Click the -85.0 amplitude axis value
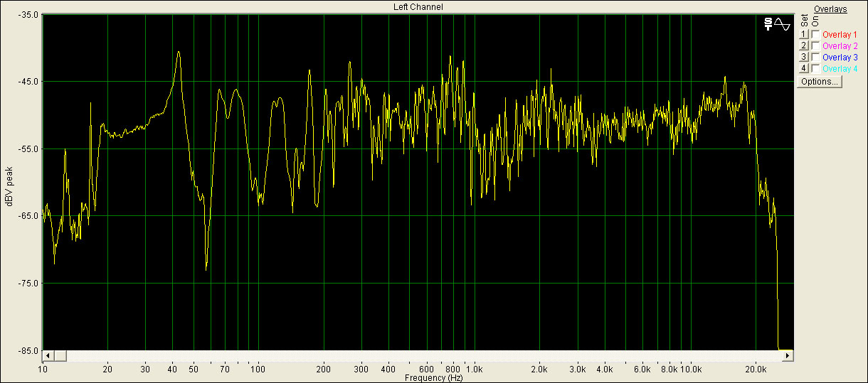This screenshot has width=868, height=383. 30,350
